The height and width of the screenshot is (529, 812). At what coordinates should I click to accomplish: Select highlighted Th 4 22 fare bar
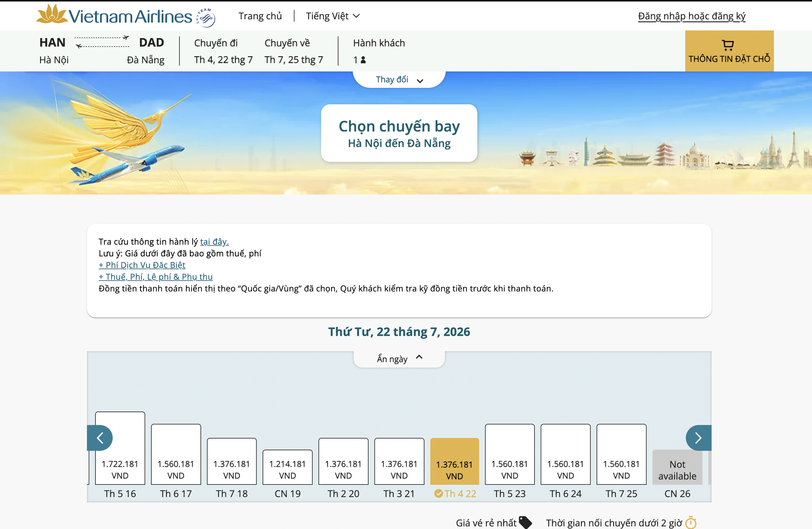tap(455, 461)
